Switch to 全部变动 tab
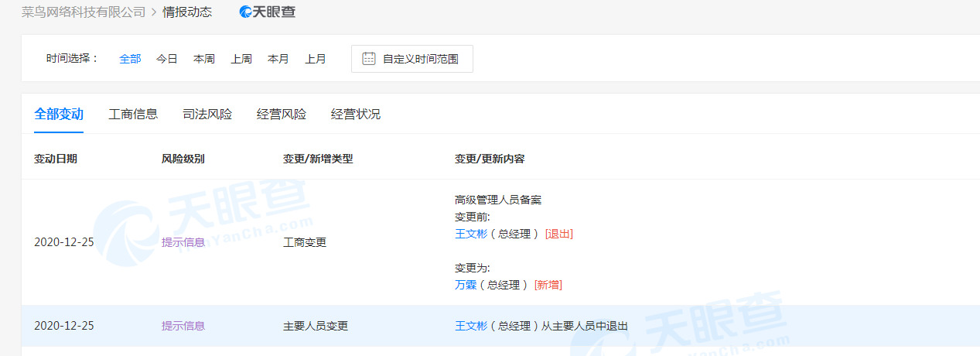This screenshot has height=356, width=980. pyautogui.click(x=59, y=115)
